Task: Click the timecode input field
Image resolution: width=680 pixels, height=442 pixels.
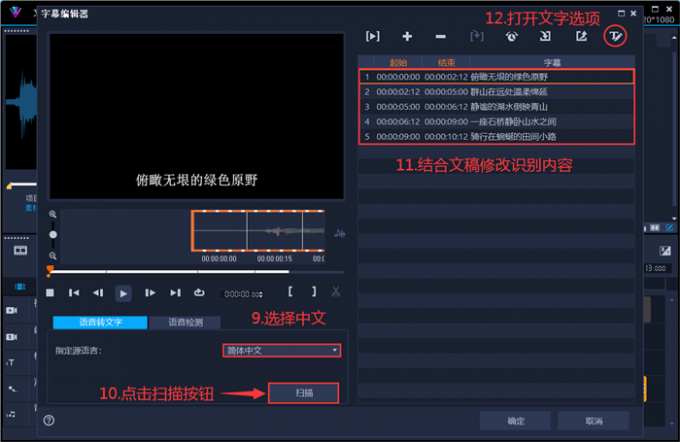Action: 241,294
